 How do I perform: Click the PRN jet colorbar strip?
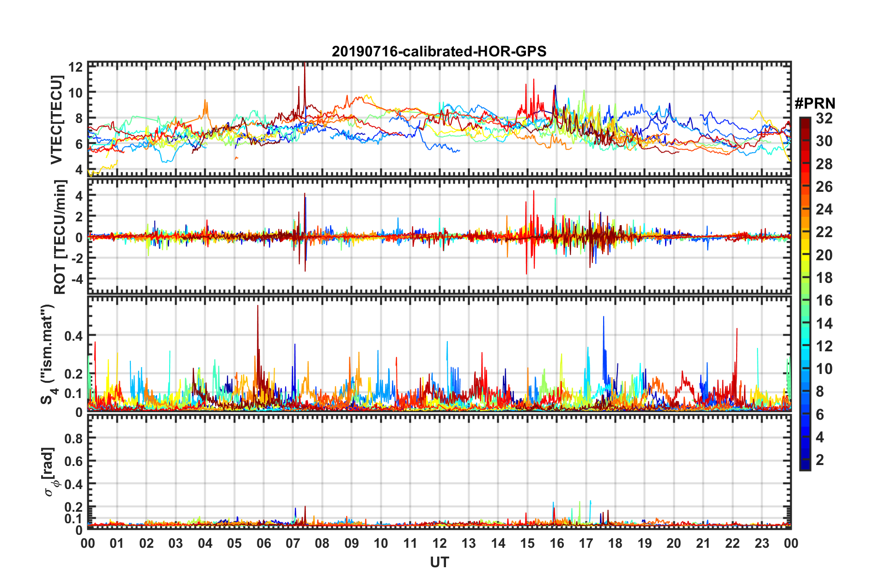tap(805, 294)
